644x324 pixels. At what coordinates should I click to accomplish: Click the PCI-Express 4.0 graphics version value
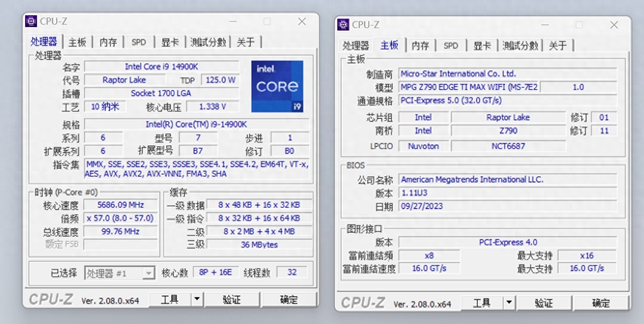click(507, 242)
